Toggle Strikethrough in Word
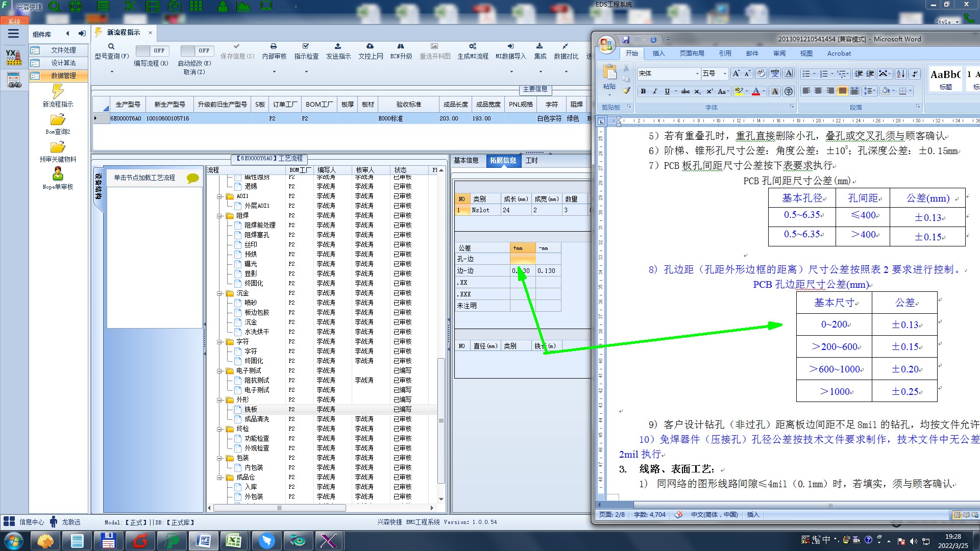 (685, 91)
